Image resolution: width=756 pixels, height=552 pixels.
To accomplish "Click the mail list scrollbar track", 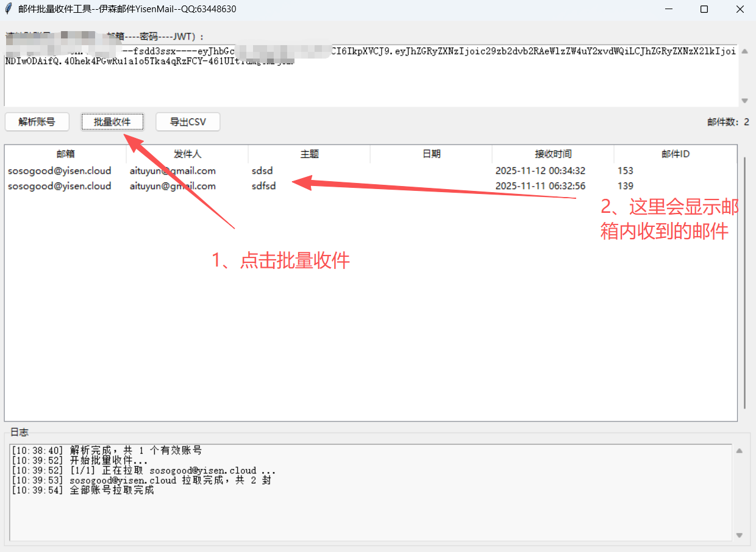I will (744, 274).
